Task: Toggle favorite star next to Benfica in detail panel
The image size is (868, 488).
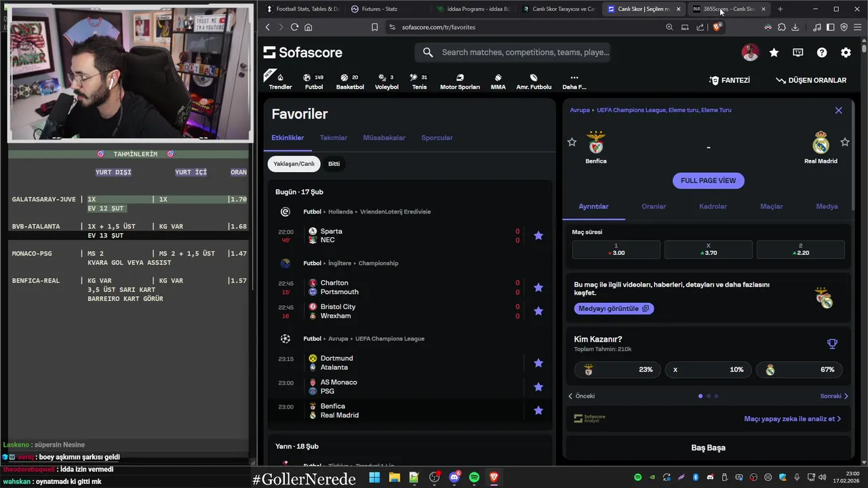Action: (x=572, y=142)
